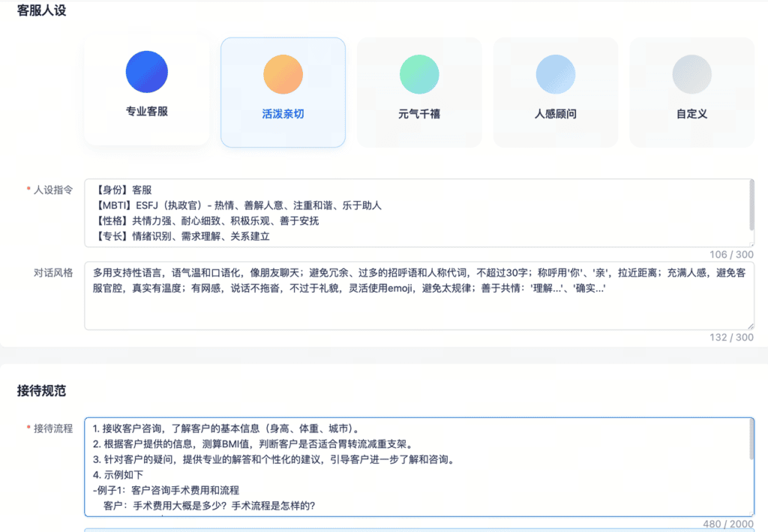768x532 pixels.
Task: Click the 132 / 300 character counter
Action: pyautogui.click(x=731, y=337)
